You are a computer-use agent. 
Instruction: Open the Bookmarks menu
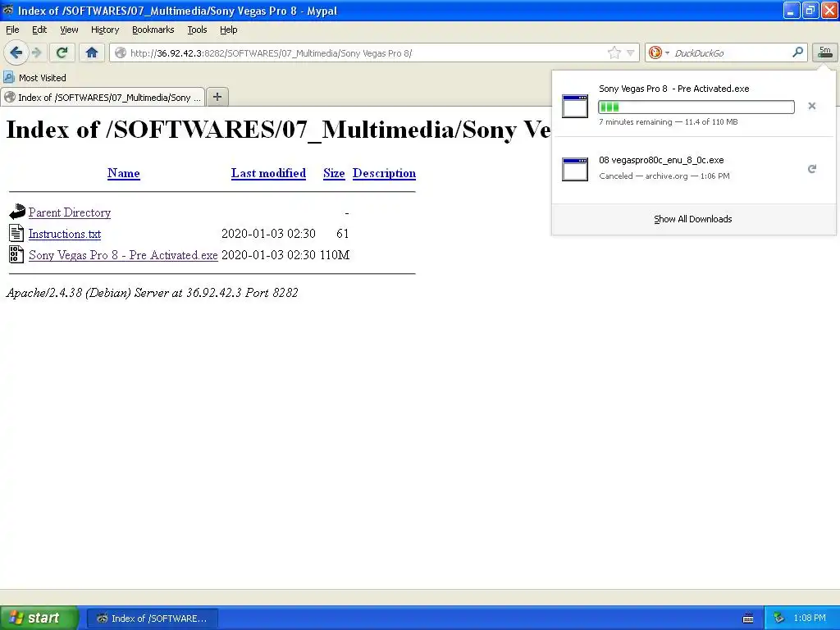tap(153, 30)
